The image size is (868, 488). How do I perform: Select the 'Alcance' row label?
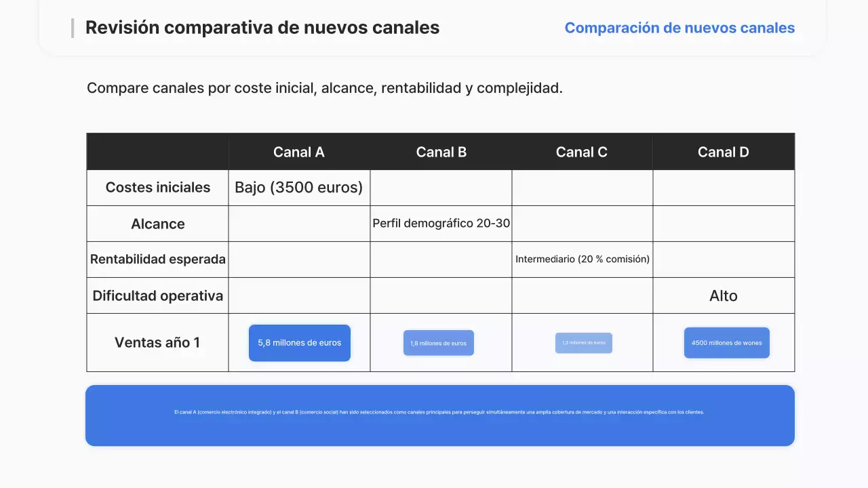click(x=157, y=224)
